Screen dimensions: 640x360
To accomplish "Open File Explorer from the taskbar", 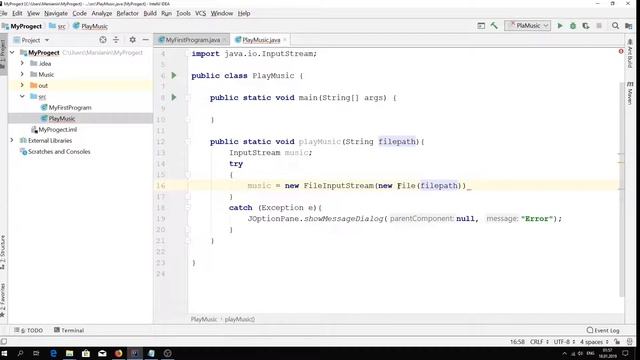I will [69, 353].
